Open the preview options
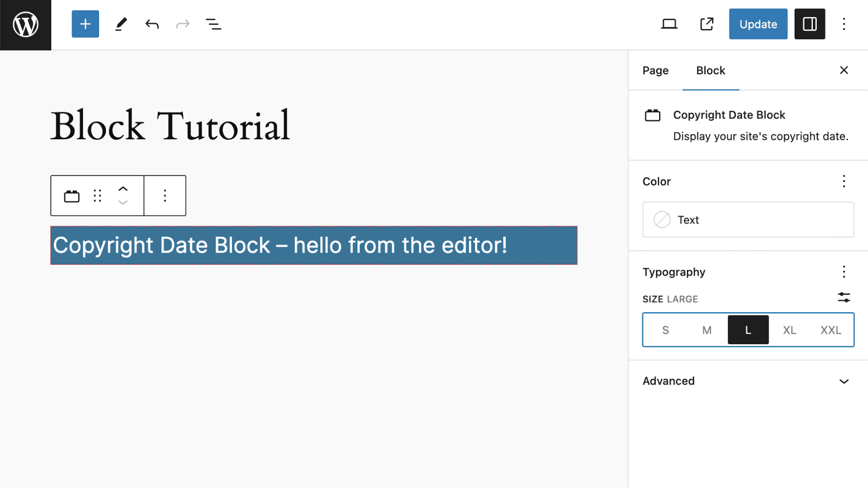This screenshot has height=488, width=868. point(669,24)
